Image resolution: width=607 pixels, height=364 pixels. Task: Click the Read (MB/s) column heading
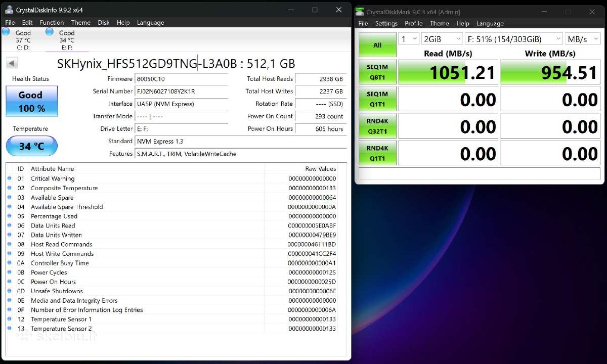448,53
